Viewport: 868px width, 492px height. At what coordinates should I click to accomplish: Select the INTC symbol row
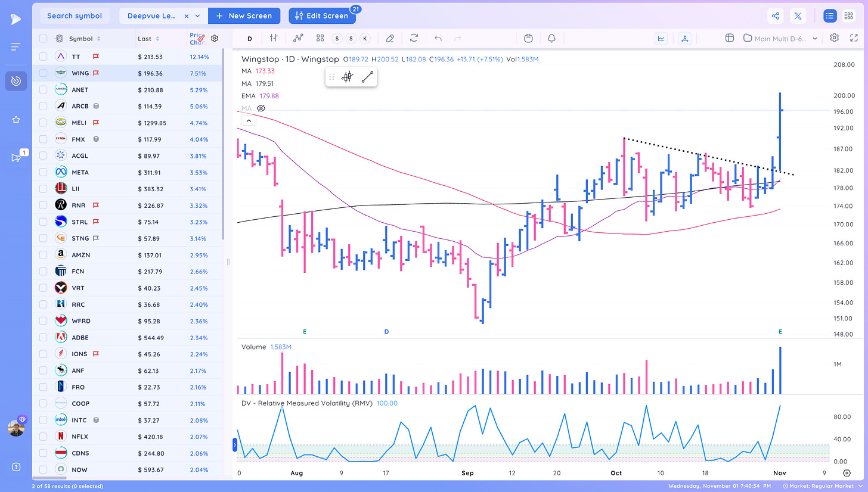(128, 420)
